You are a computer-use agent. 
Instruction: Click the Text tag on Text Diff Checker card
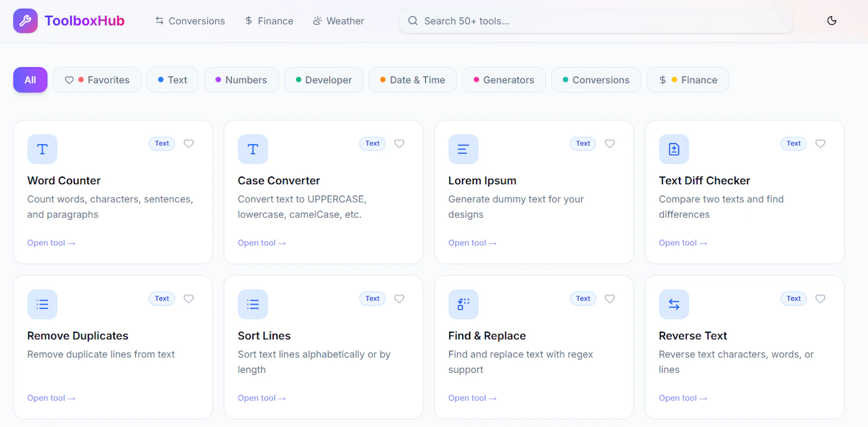tap(793, 144)
